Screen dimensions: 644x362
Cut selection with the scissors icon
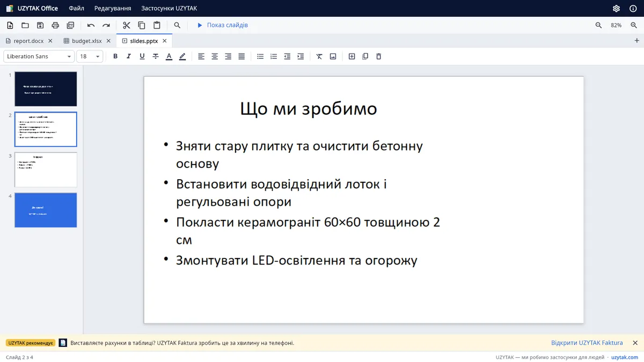(x=127, y=25)
